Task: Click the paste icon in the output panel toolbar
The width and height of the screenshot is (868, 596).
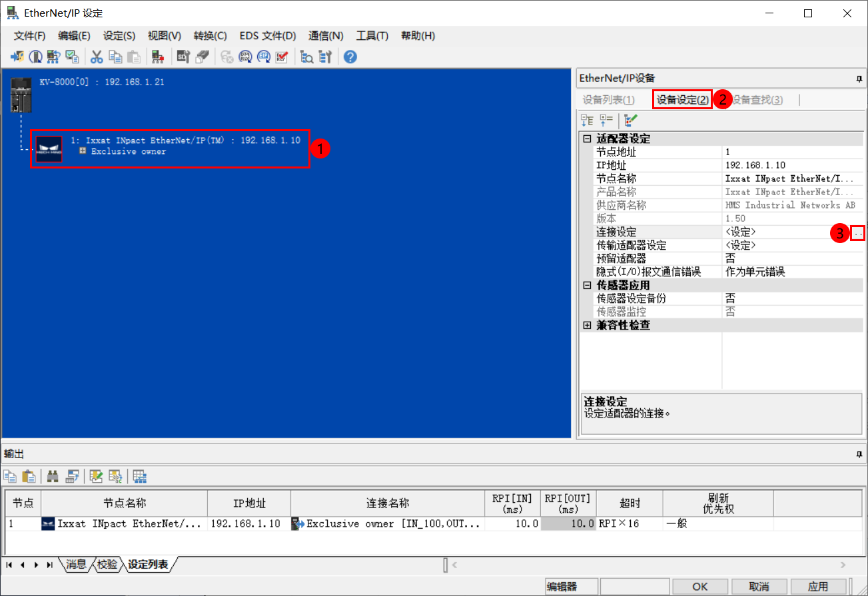Action: [29, 476]
